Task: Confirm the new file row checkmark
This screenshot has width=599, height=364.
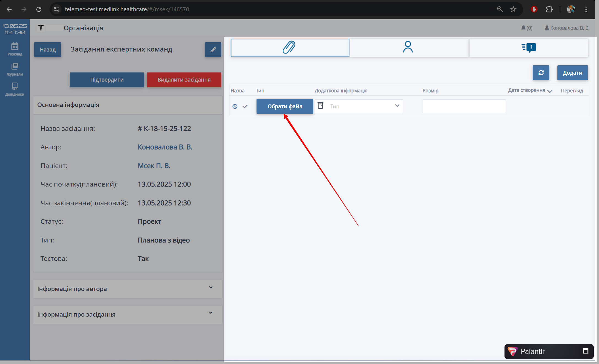Action: 245,106
